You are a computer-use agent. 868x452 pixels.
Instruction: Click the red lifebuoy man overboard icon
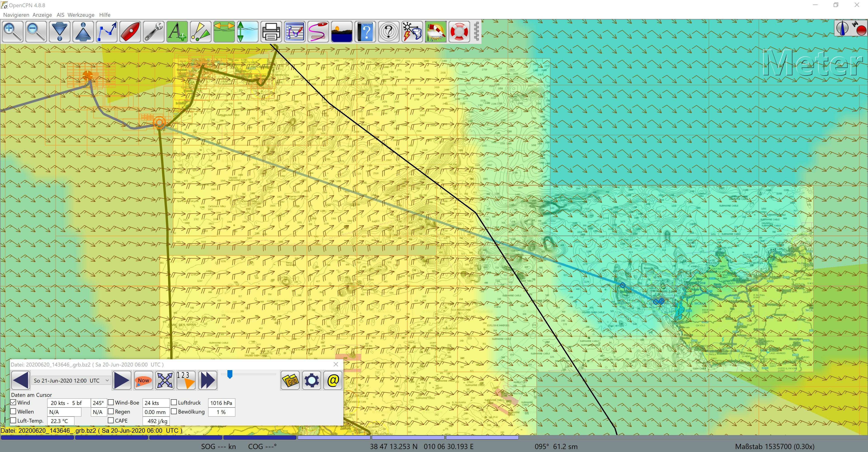point(459,31)
